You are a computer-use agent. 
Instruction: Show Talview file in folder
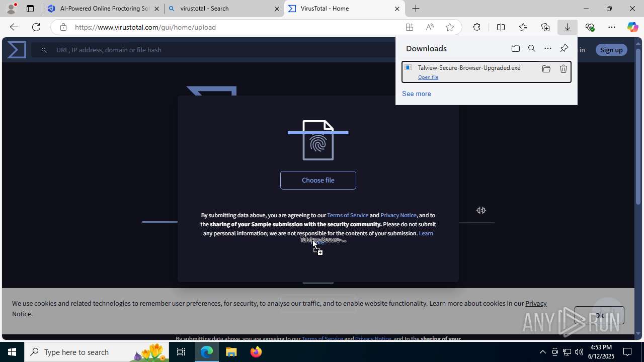(546, 69)
